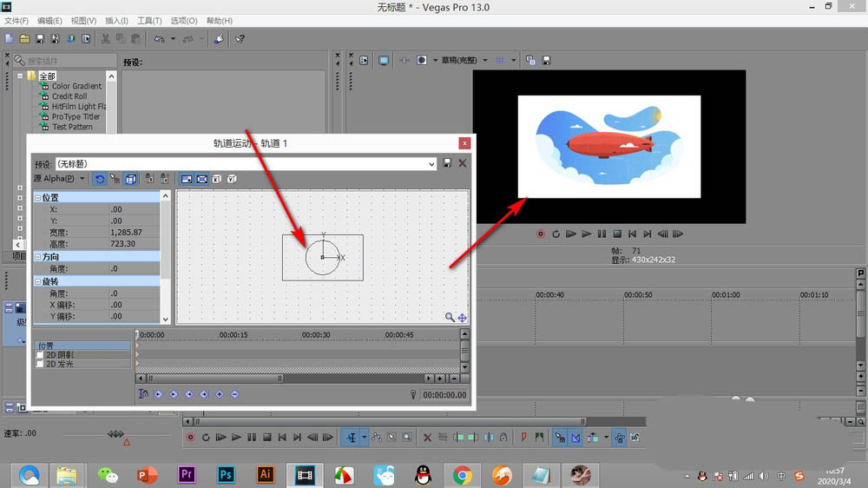
Task: Collapse the 方向 property group
Action: pyautogui.click(x=37, y=257)
